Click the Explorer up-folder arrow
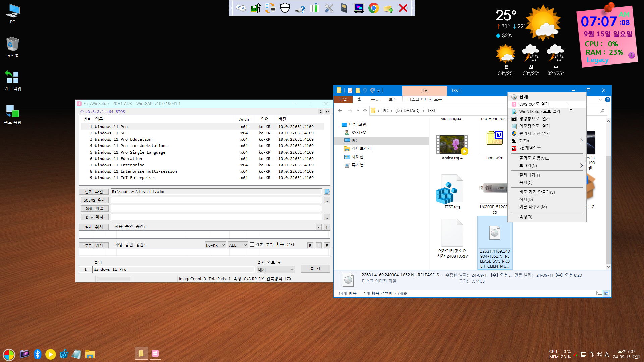This screenshot has height=362, width=644. click(365, 111)
